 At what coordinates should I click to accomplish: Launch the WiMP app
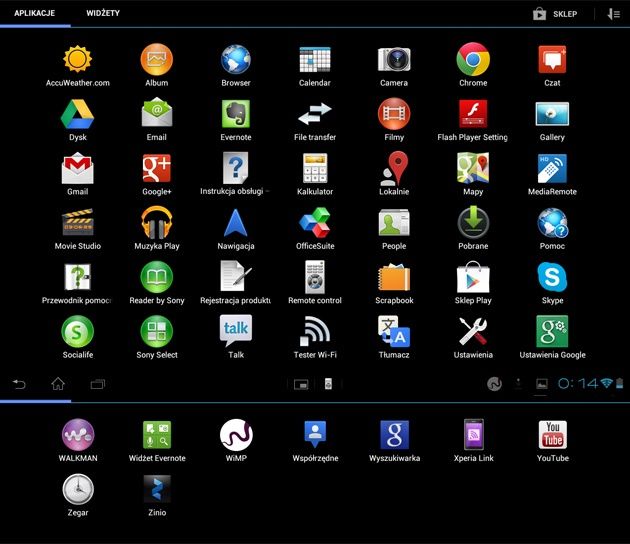236,435
